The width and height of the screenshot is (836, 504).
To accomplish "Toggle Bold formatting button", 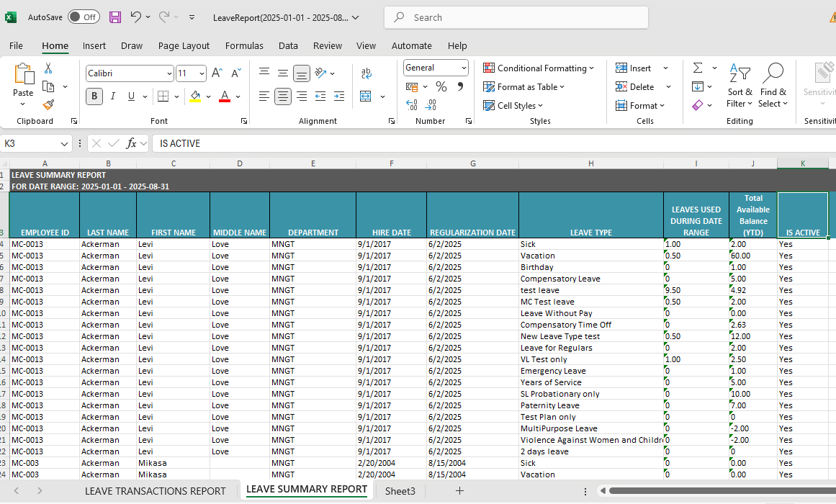I will point(94,96).
